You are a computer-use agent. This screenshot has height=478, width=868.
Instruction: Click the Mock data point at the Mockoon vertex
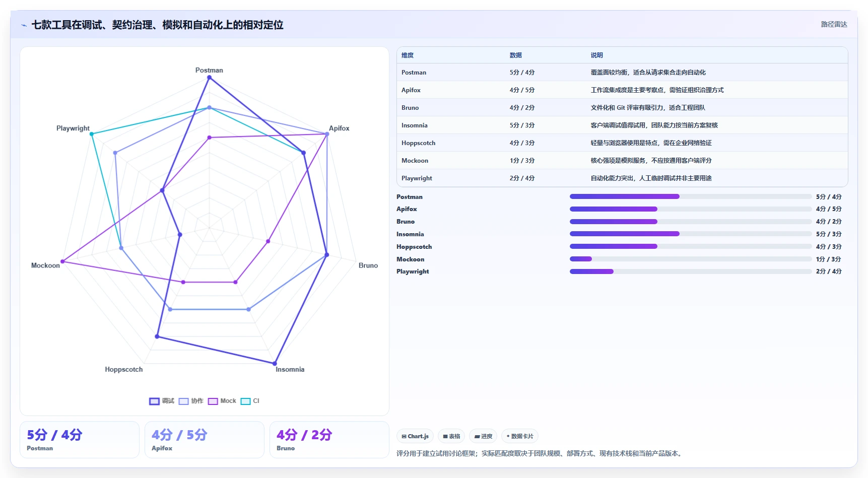pos(62,261)
